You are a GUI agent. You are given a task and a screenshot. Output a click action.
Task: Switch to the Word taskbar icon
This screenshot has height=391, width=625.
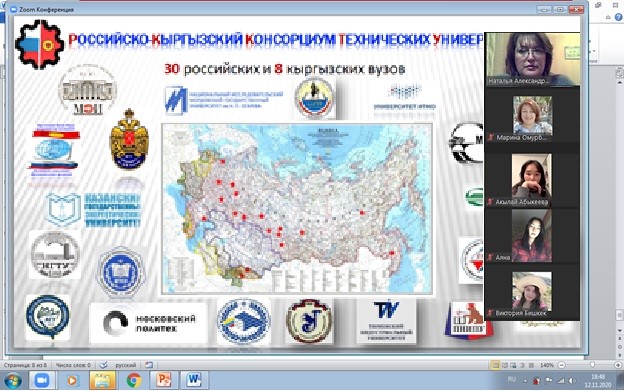[194, 380]
